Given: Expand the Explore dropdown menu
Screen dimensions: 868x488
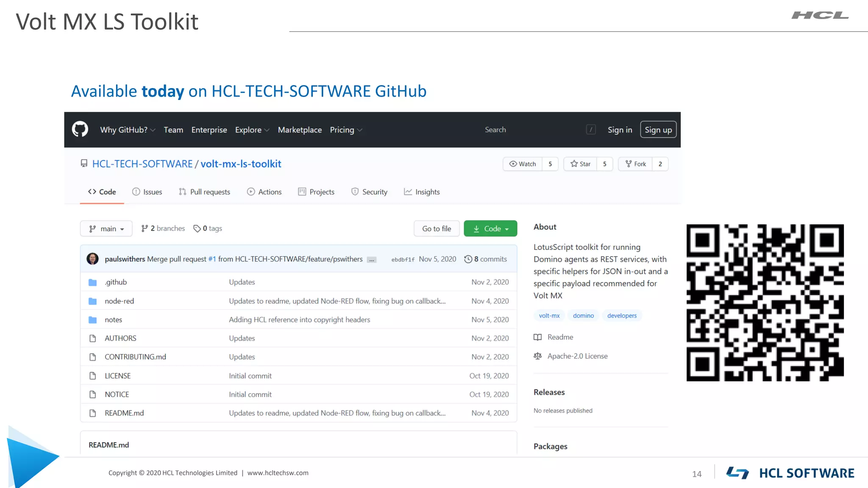Looking at the screenshot, I should [x=252, y=130].
